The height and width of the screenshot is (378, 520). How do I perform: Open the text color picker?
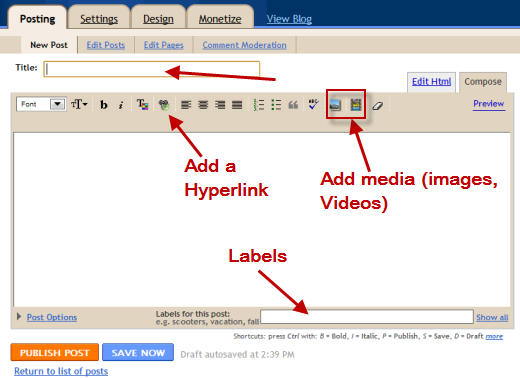pyautogui.click(x=142, y=104)
